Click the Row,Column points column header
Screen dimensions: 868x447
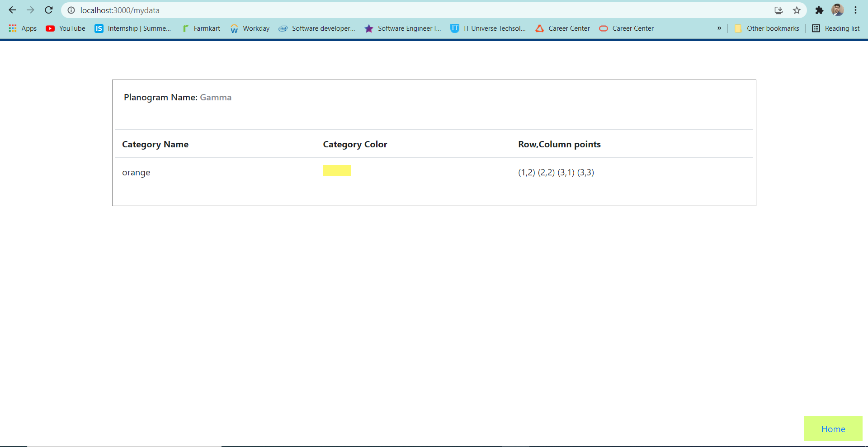(x=559, y=144)
